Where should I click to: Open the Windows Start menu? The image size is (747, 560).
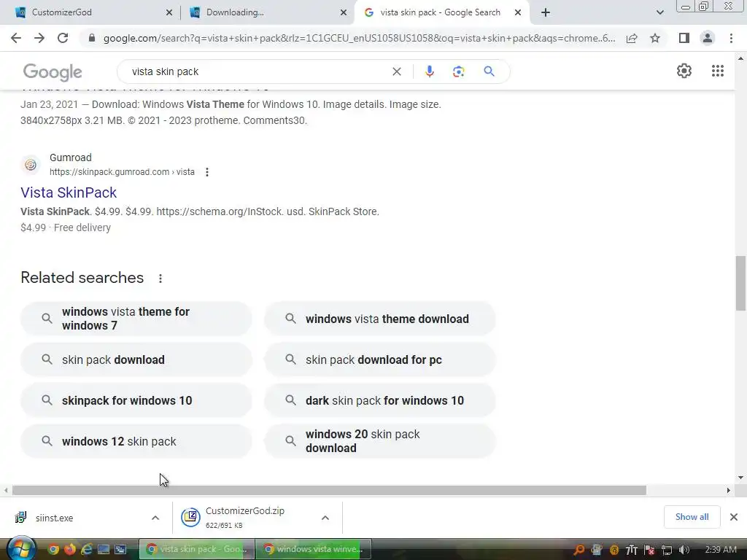pyautogui.click(x=21, y=548)
